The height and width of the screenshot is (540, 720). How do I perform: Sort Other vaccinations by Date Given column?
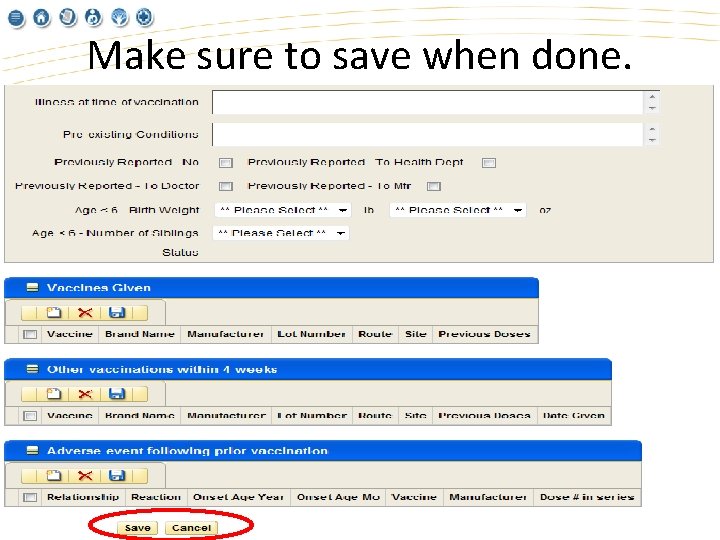(x=574, y=416)
